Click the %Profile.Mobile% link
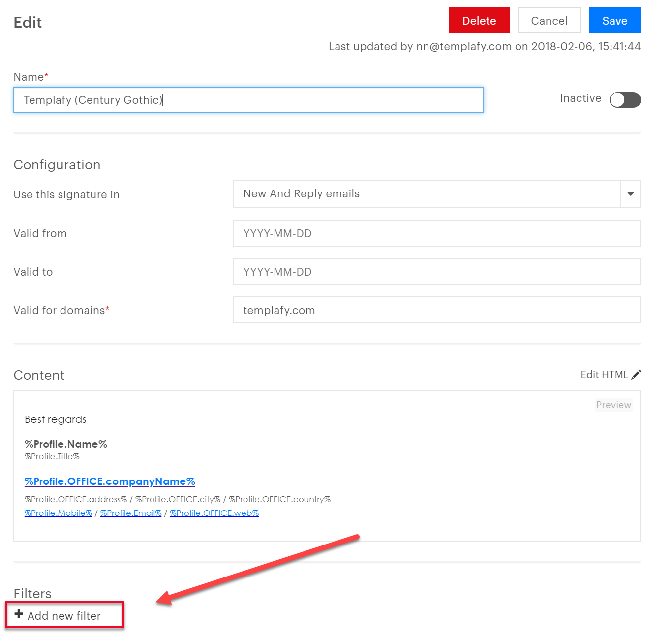Viewport: 672px width, 641px height. (x=58, y=513)
